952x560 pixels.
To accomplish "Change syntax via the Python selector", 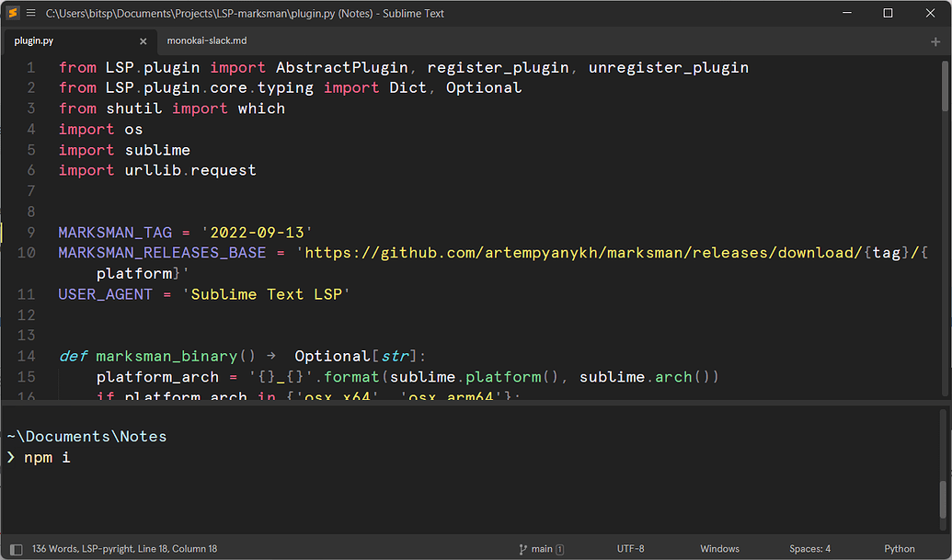I will 899,548.
